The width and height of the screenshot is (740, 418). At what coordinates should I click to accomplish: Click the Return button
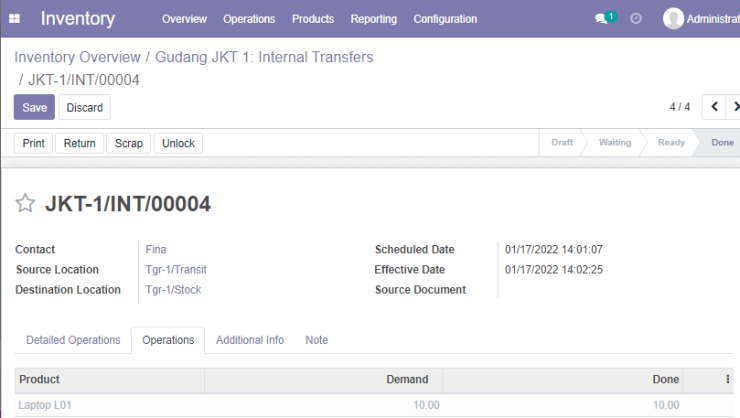pyautogui.click(x=80, y=143)
